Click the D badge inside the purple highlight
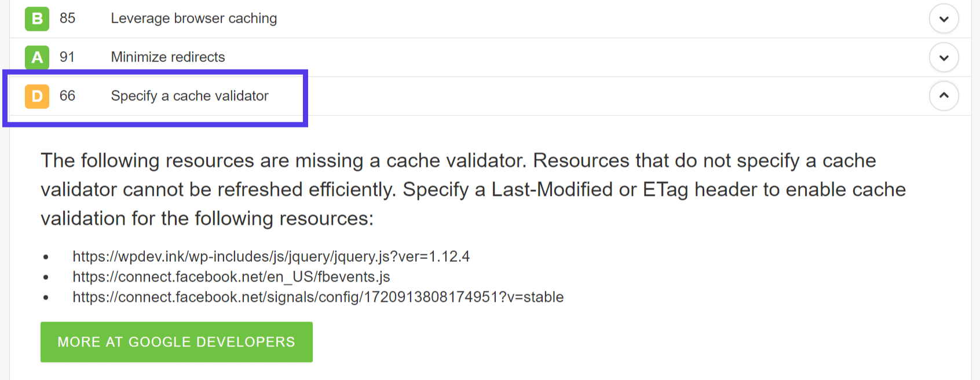This screenshot has width=980, height=380. pyautogui.click(x=36, y=96)
